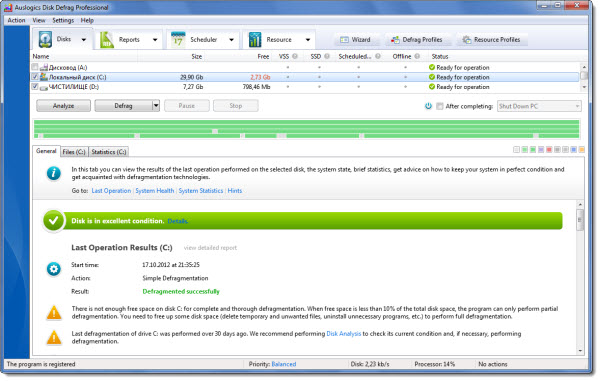Open the Help menu

point(87,20)
